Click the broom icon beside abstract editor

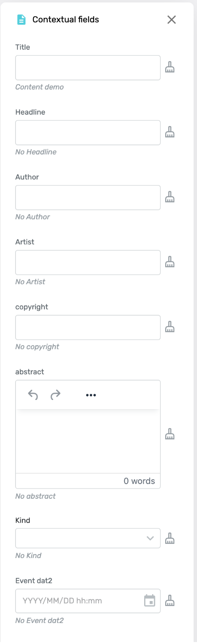point(170,434)
